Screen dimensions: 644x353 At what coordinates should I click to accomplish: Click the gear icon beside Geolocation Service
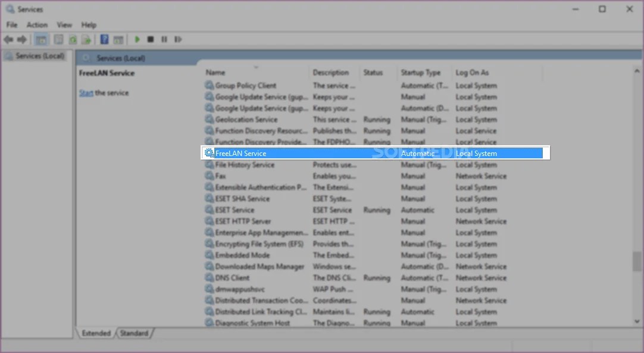click(x=209, y=120)
